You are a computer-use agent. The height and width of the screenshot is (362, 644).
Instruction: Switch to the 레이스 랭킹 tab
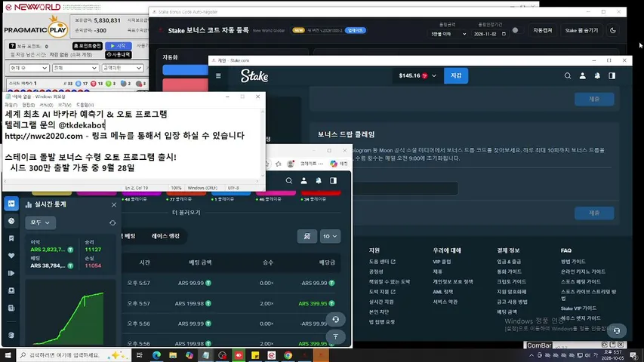pos(165,236)
